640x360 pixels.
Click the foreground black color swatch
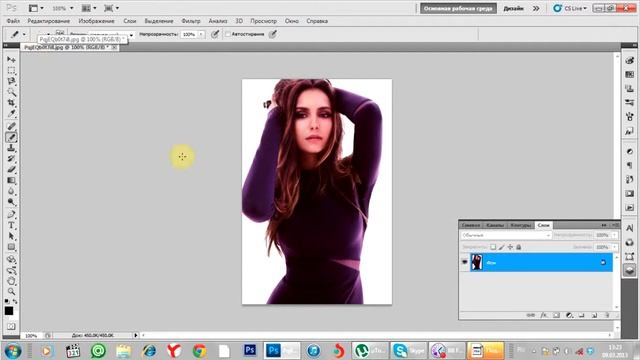[9, 311]
